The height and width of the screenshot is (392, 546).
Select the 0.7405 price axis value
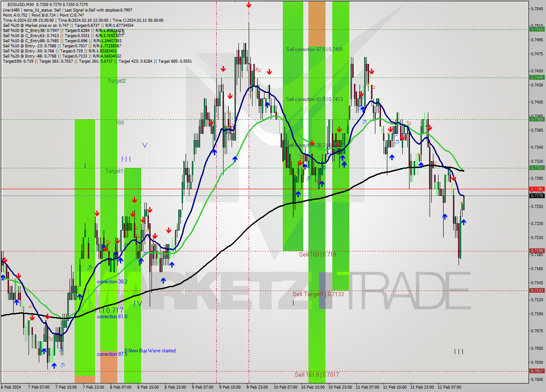(x=537, y=102)
